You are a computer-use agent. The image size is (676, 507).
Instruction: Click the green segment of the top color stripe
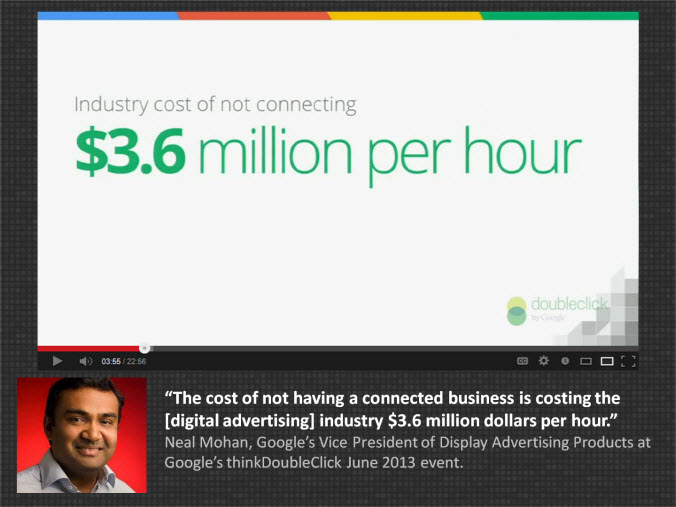(x=560, y=16)
